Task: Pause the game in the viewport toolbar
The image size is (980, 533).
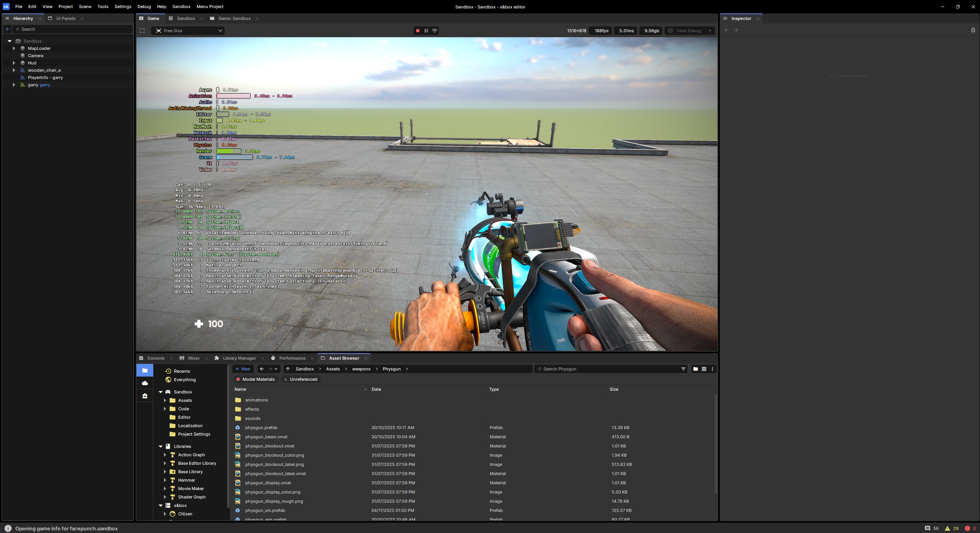Action: coord(426,31)
